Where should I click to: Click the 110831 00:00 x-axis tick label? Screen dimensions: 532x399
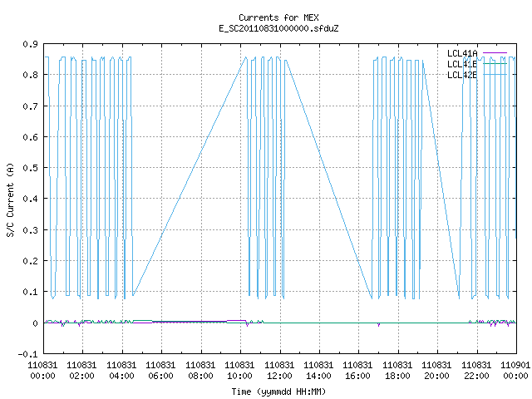(x=42, y=371)
